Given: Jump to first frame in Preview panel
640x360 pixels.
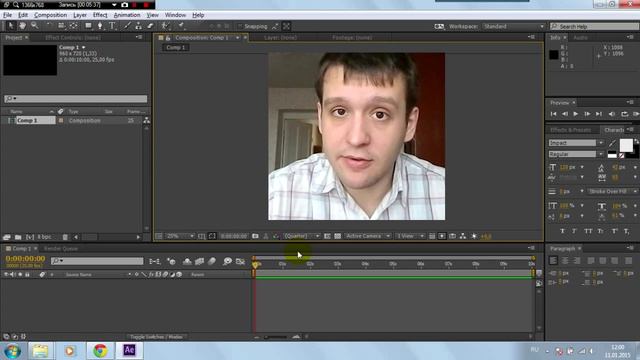Looking at the screenshot, I should point(553,114).
